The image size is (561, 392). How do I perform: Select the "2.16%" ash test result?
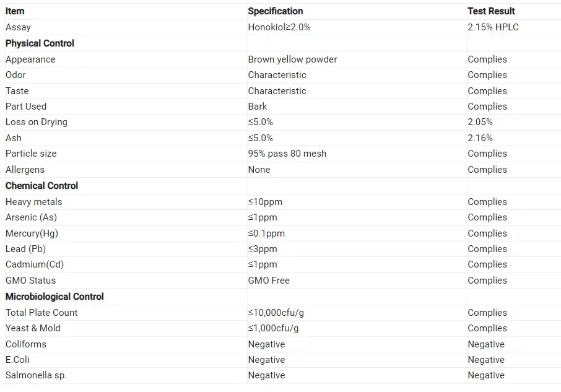[x=481, y=138]
